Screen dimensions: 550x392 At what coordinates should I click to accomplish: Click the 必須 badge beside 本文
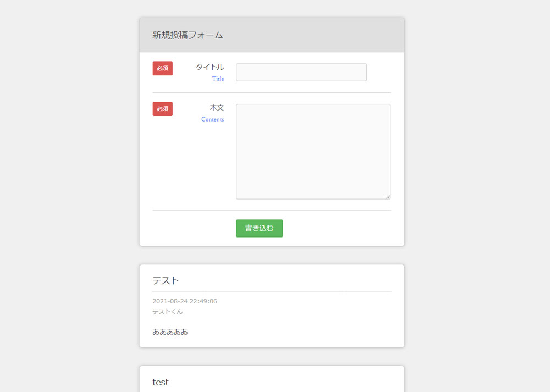pyautogui.click(x=162, y=109)
